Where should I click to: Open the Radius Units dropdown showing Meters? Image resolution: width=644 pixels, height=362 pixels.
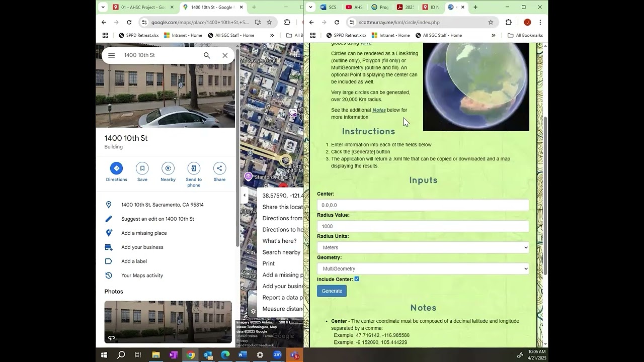click(x=423, y=247)
